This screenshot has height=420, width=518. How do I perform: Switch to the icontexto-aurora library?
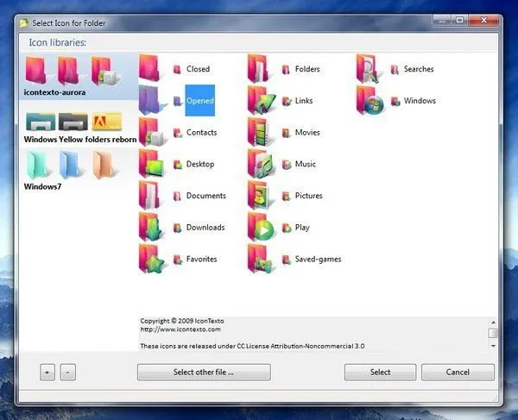point(79,76)
